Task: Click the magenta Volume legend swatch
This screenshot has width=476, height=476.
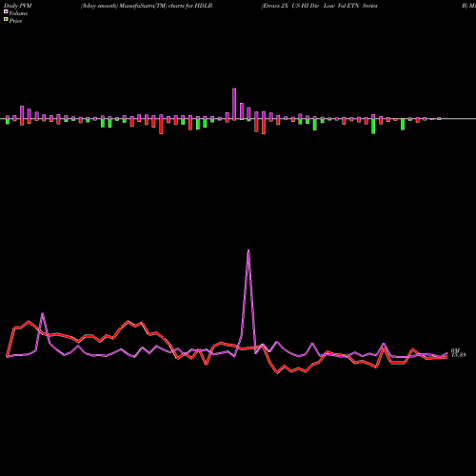Action: pos(6,12)
